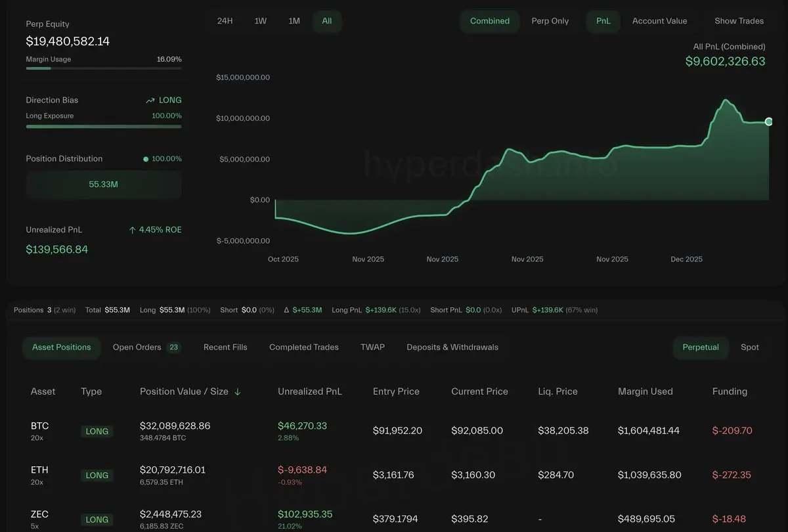This screenshot has width=788, height=532.
Task: Open the Asset Positions tab
Action: pos(62,347)
